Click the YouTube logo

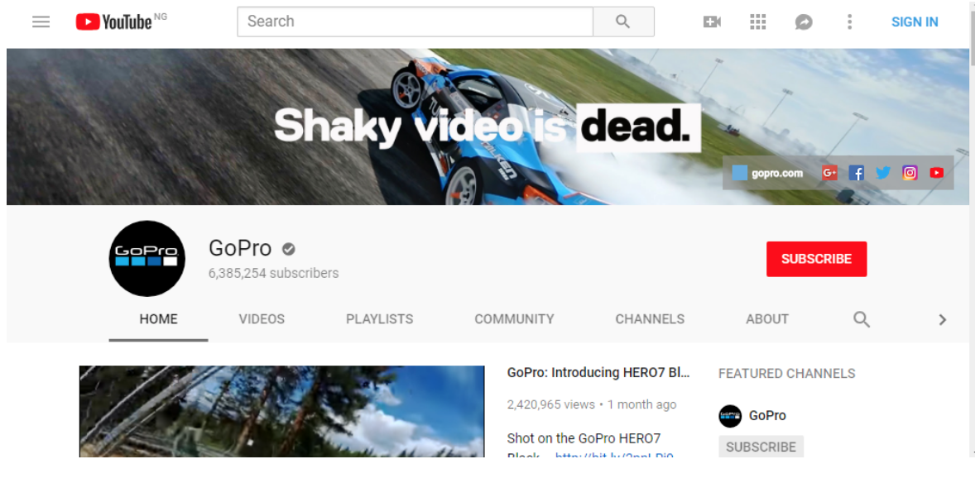click(x=114, y=22)
